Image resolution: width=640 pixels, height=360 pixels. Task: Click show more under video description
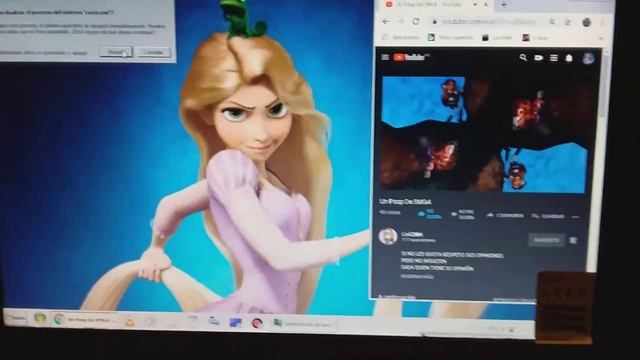(417, 276)
